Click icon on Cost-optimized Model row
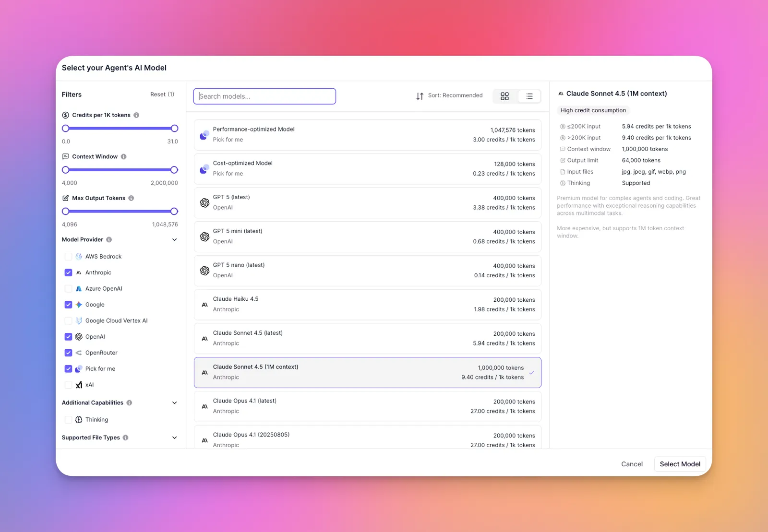 tap(204, 169)
